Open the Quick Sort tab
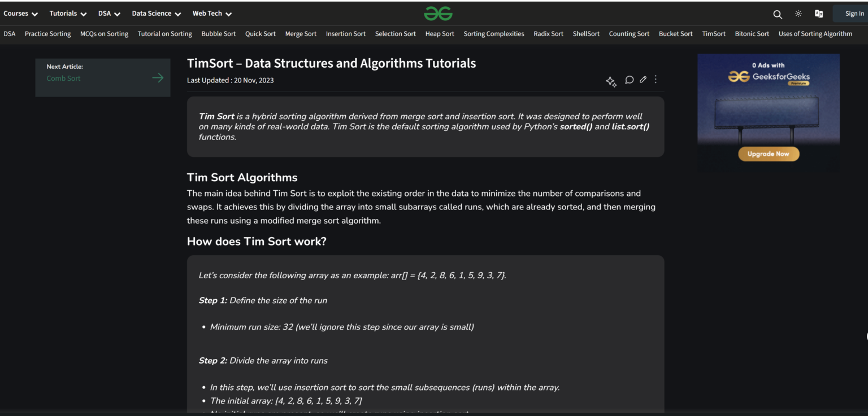This screenshot has height=416, width=868. point(261,34)
